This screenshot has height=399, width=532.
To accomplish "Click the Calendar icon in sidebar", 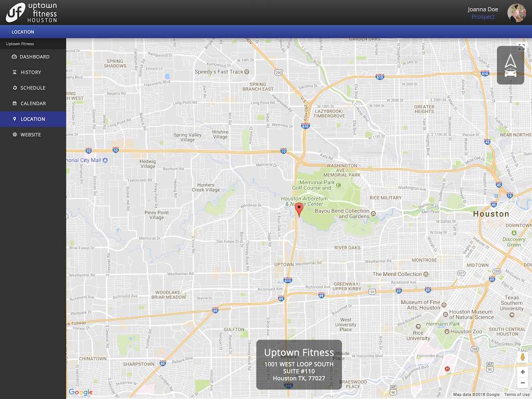I will pyautogui.click(x=14, y=103).
